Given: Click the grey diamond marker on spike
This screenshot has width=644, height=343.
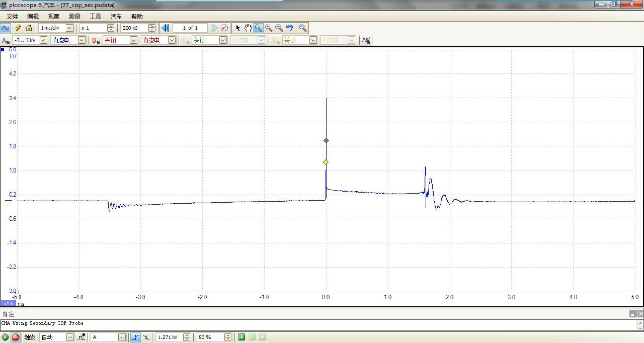Looking at the screenshot, I should click(326, 141).
